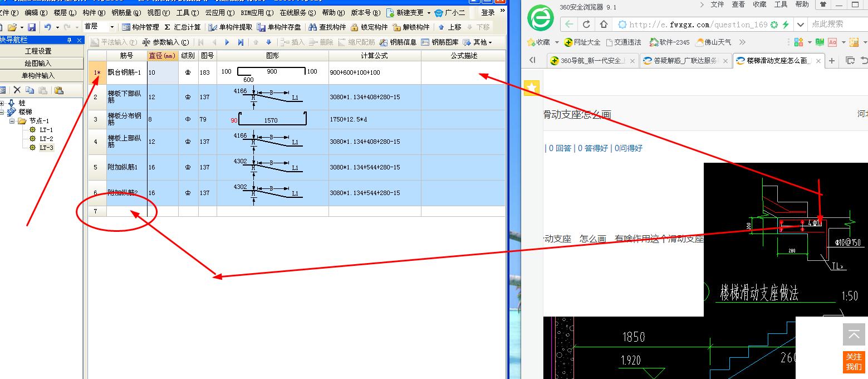Switch to 绘图输入 panel
Viewport: 868px width, 379px height.
pyautogui.click(x=38, y=64)
